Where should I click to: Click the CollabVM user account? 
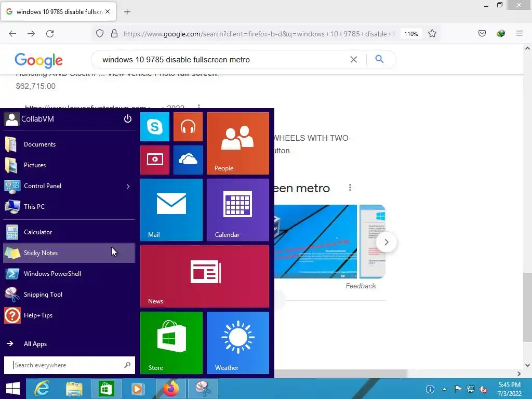[29, 119]
